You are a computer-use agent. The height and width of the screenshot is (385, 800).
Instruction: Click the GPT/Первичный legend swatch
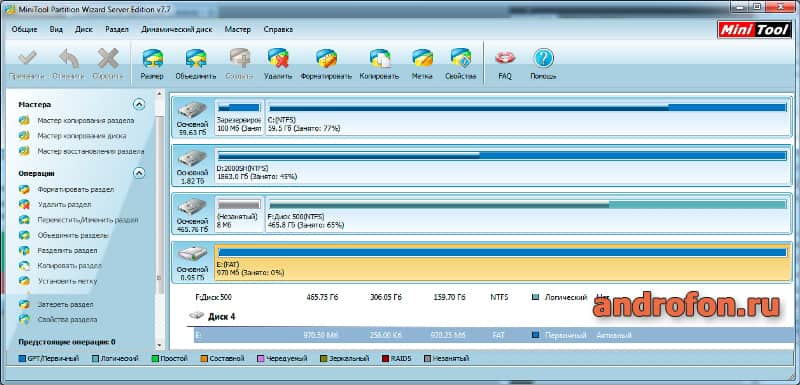[22, 358]
